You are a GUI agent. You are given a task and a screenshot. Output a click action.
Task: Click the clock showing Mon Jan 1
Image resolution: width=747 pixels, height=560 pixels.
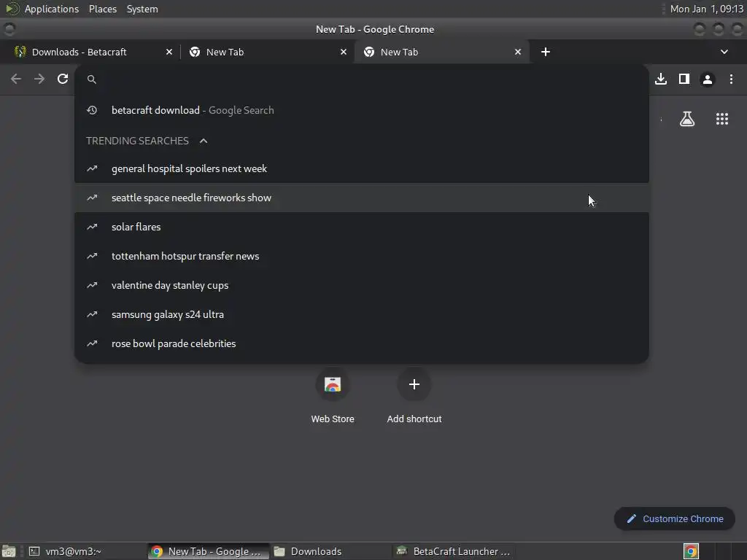706,9
